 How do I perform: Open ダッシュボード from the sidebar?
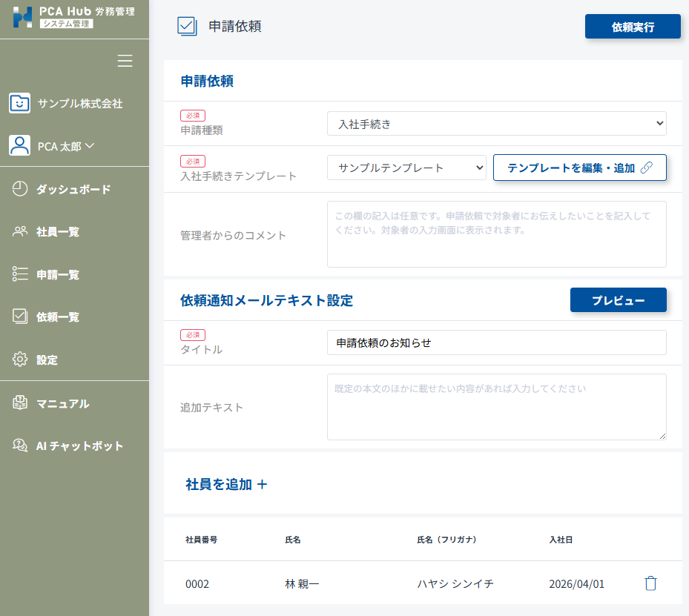coord(73,189)
